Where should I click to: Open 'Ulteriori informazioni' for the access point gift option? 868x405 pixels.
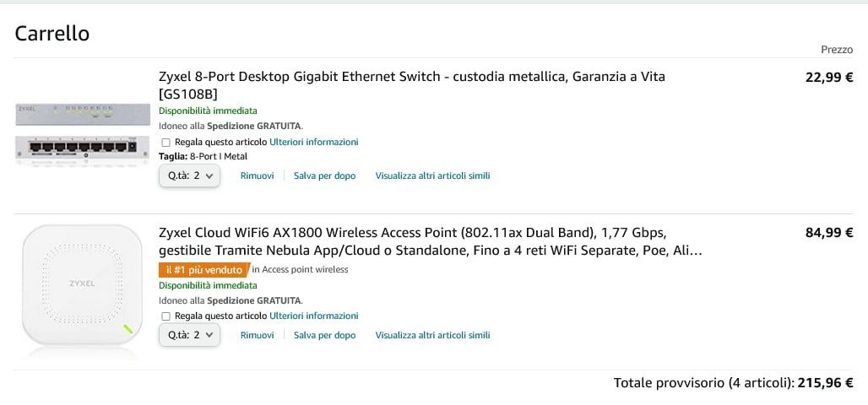click(x=314, y=316)
